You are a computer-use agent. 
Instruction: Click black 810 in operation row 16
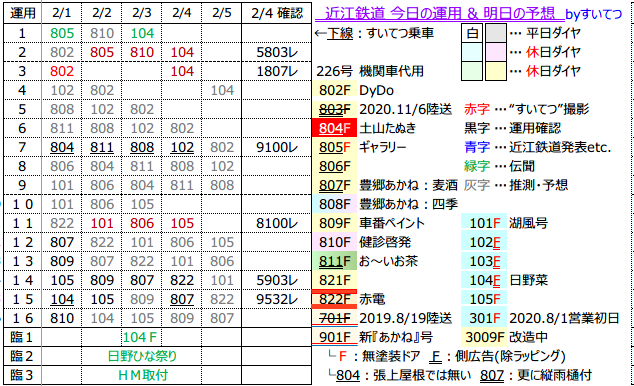coord(62,318)
